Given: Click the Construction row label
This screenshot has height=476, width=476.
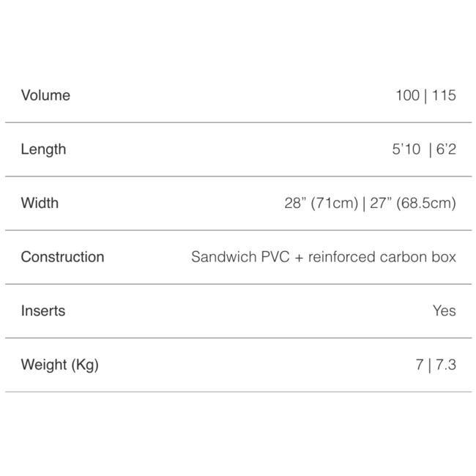Looking at the screenshot, I should [x=62, y=257].
